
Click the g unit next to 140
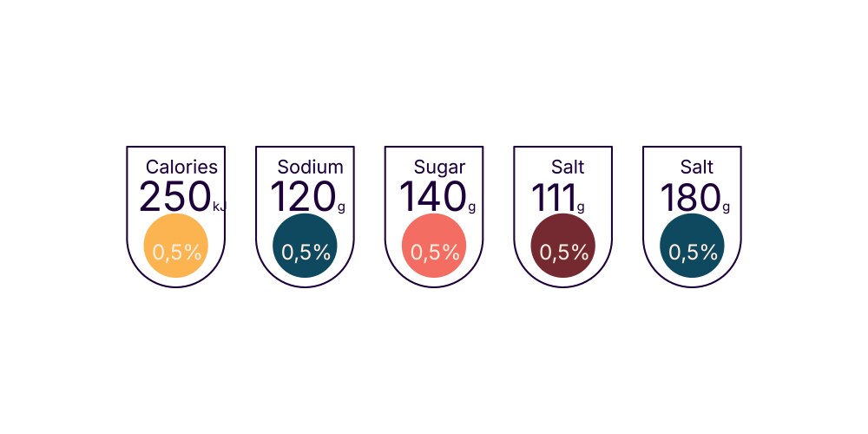click(x=471, y=207)
